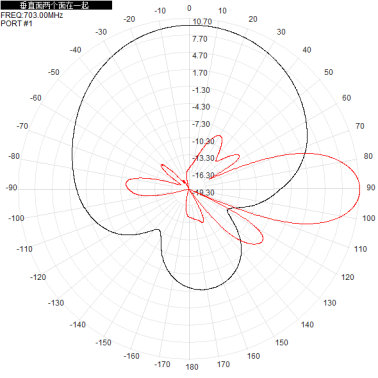Viewport: 378px width, 378px height.
Task: Select the -10 degree angle label
Action: [x=160, y=11]
